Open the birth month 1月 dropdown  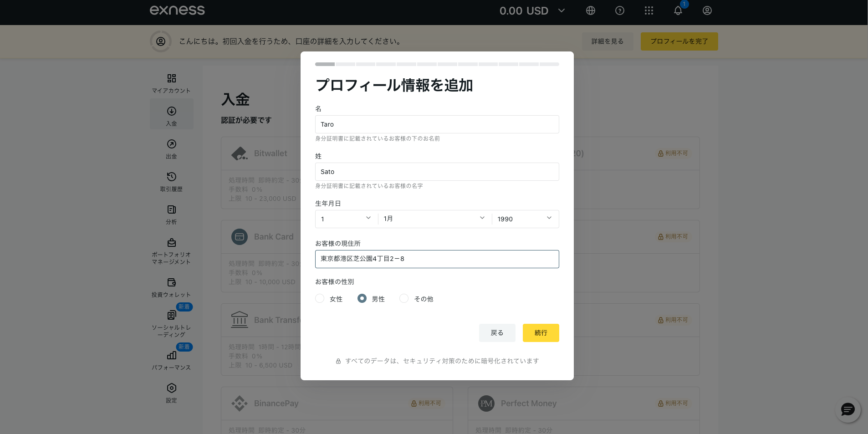tap(434, 219)
